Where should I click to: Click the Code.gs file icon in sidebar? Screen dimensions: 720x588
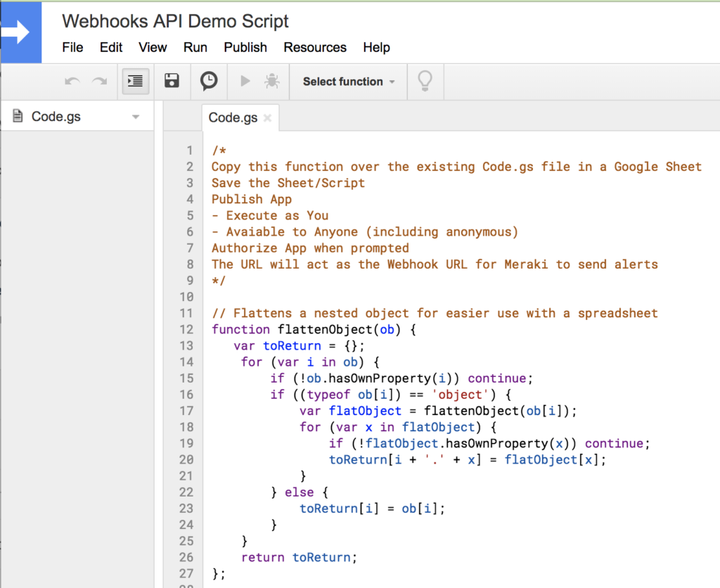point(17,117)
